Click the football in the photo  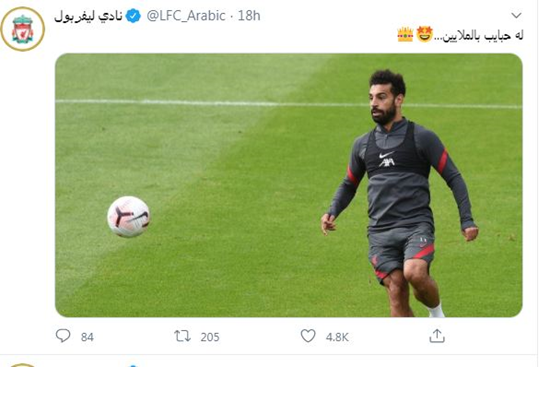click(x=129, y=216)
